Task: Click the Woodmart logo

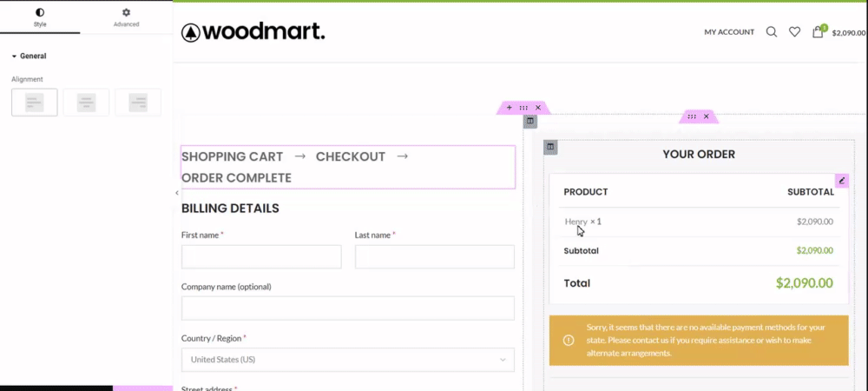Action: (253, 32)
